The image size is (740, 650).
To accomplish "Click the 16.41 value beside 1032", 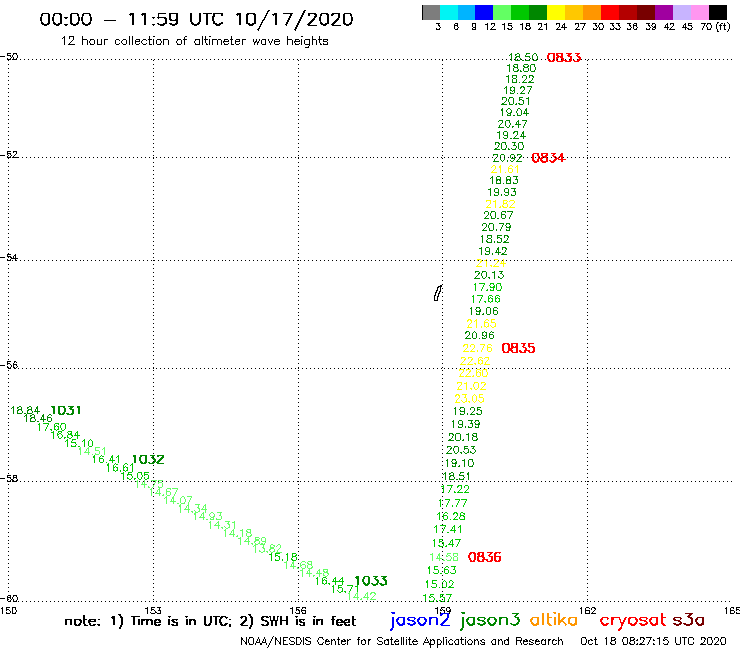I will pyautogui.click(x=106, y=459).
